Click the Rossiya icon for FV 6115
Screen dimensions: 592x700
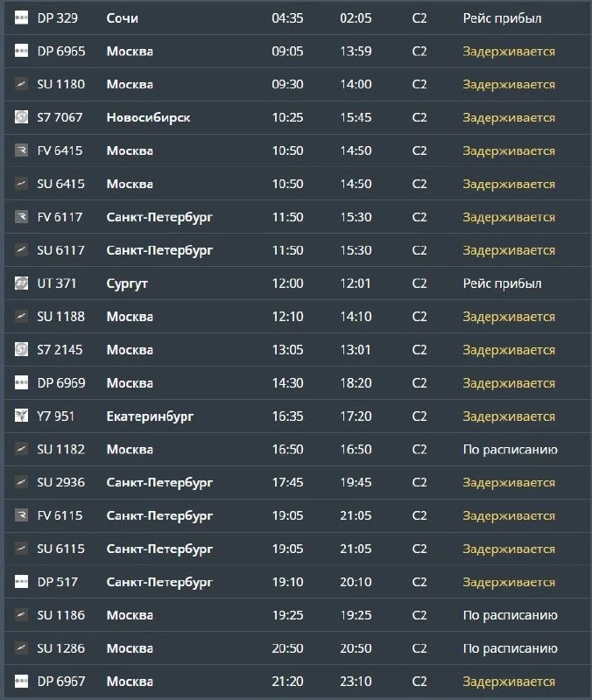(21, 515)
